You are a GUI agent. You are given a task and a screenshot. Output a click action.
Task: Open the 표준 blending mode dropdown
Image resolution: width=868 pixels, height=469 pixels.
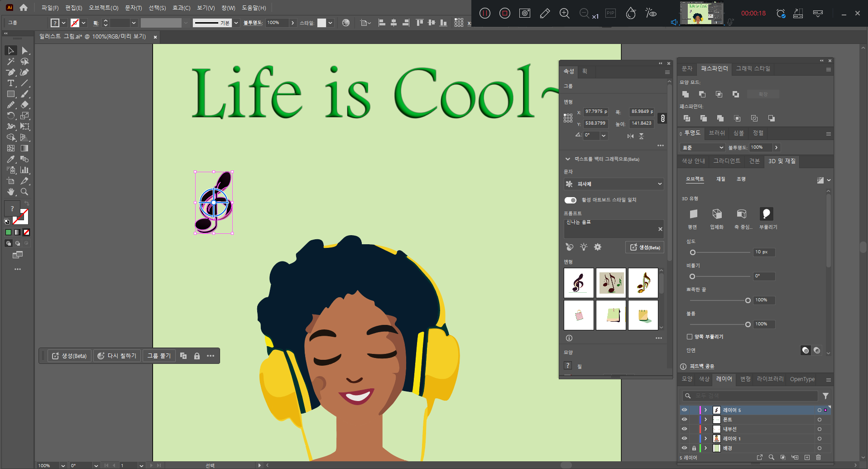[702, 148]
